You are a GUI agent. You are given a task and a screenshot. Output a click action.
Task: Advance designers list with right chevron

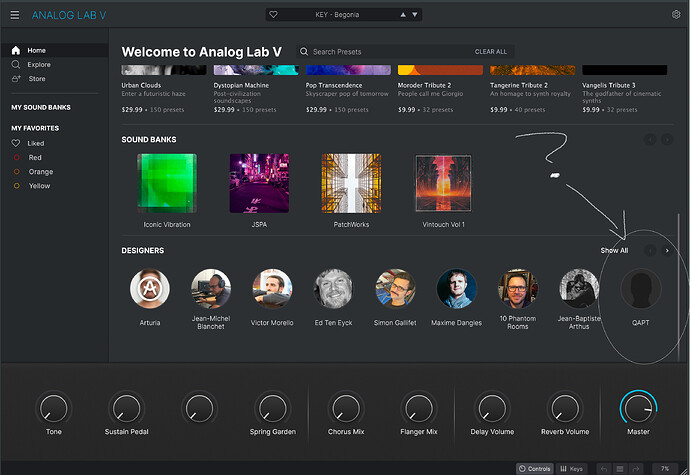point(667,250)
